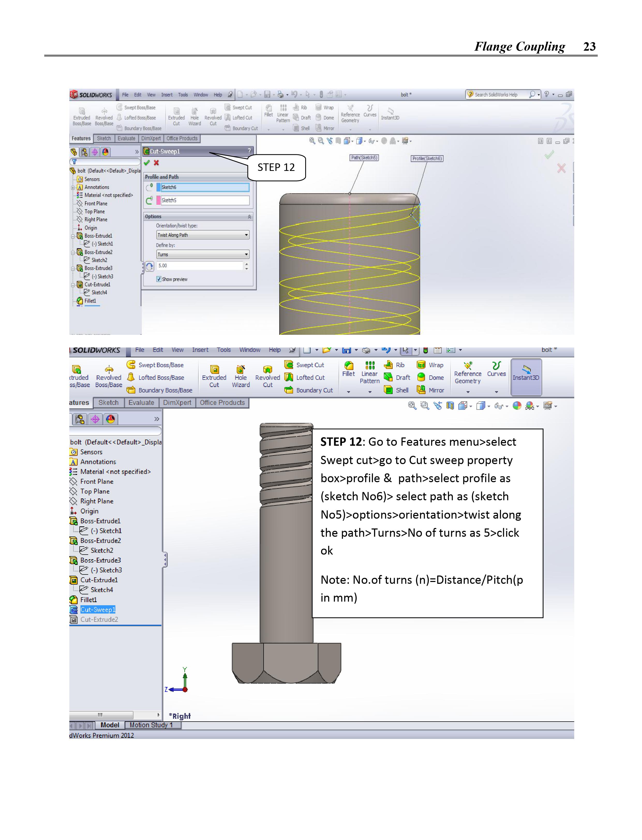Viewport: 642px width, 840px height.
Task: Open the Twist Along Path dropdown
Action: tap(247, 235)
